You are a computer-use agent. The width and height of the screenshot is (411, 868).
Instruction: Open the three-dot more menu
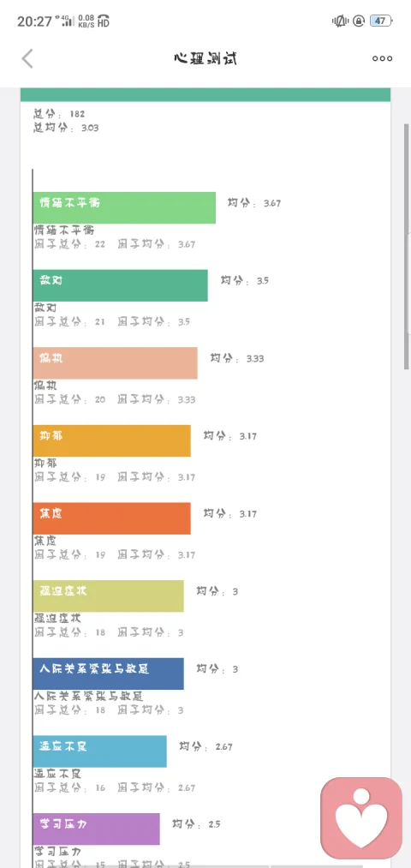click(382, 58)
